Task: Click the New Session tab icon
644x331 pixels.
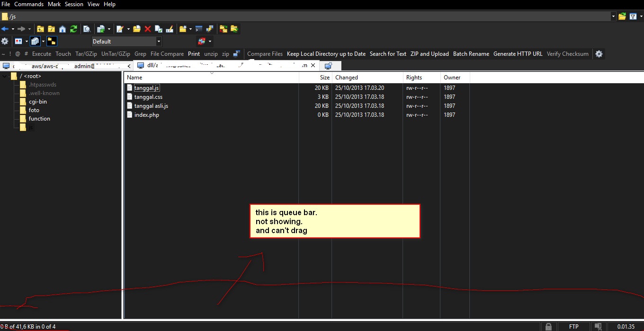Action: coord(328,66)
